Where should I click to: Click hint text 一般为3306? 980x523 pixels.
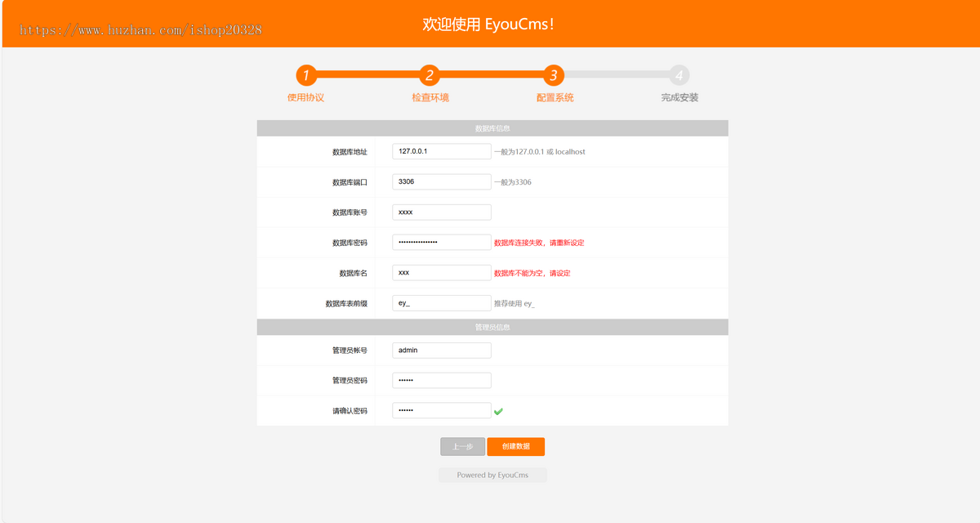[x=512, y=182]
